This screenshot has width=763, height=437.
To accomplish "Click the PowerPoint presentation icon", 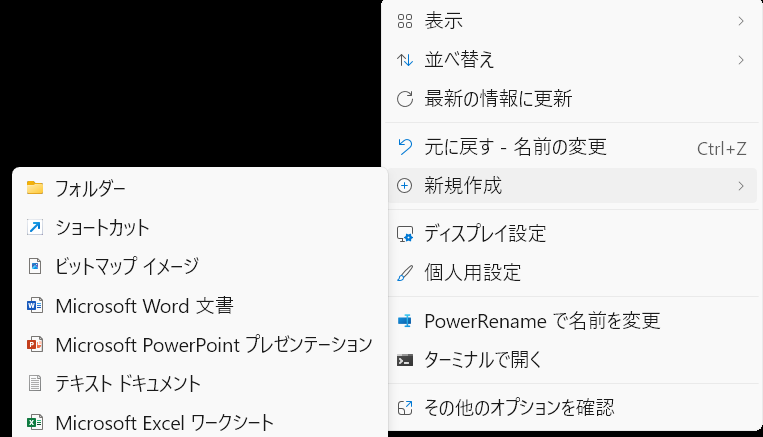I will pos(35,345).
